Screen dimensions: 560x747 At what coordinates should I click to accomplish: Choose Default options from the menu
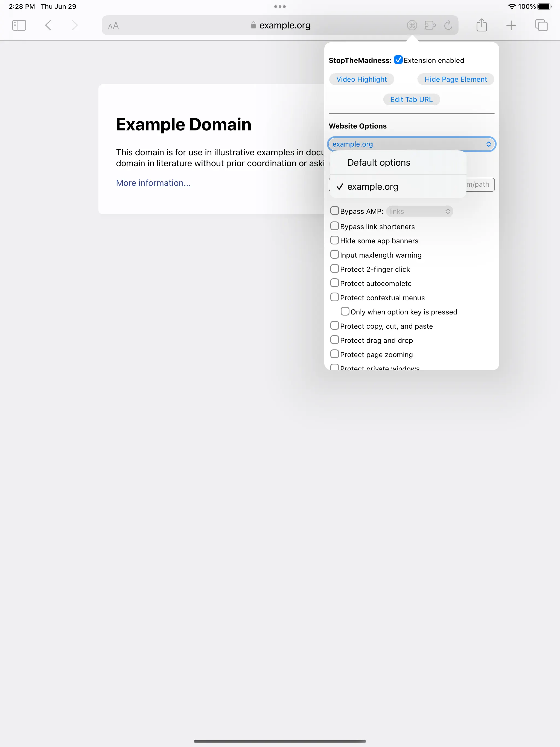pos(379,163)
